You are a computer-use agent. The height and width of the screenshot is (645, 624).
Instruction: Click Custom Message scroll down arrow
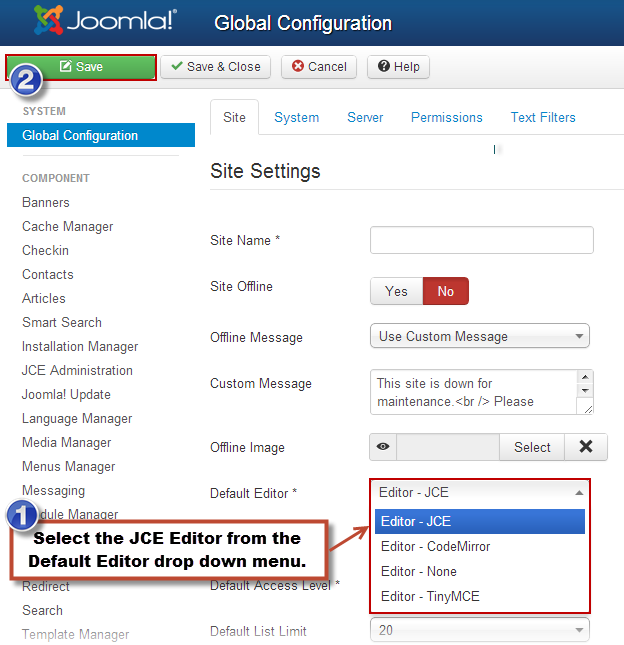(x=585, y=390)
